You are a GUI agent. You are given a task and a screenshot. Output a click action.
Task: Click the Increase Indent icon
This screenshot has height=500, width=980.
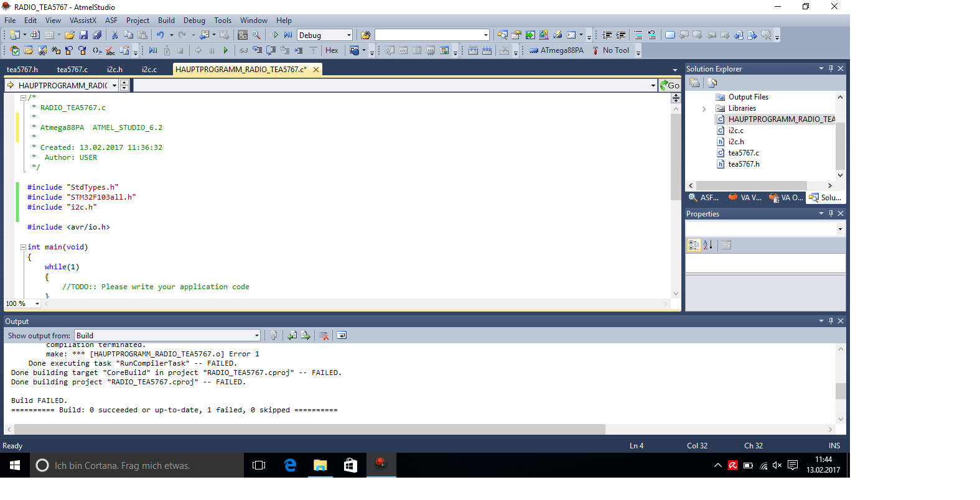(x=621, y=35)
